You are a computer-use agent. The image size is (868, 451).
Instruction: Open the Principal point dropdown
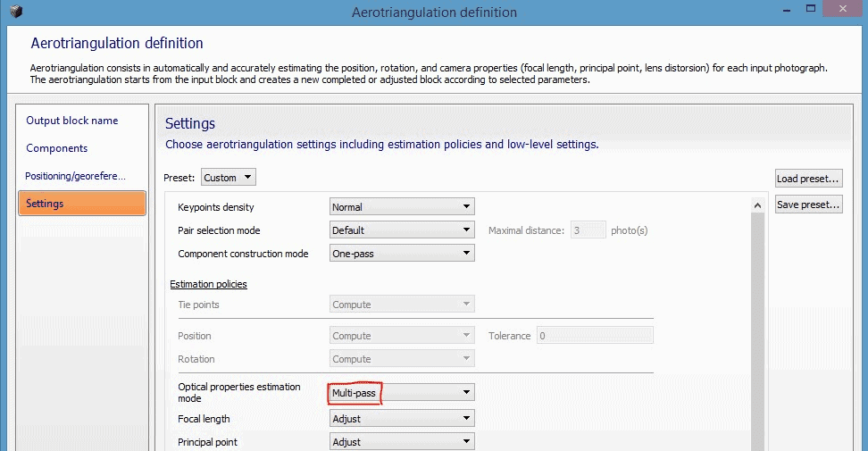402,442
